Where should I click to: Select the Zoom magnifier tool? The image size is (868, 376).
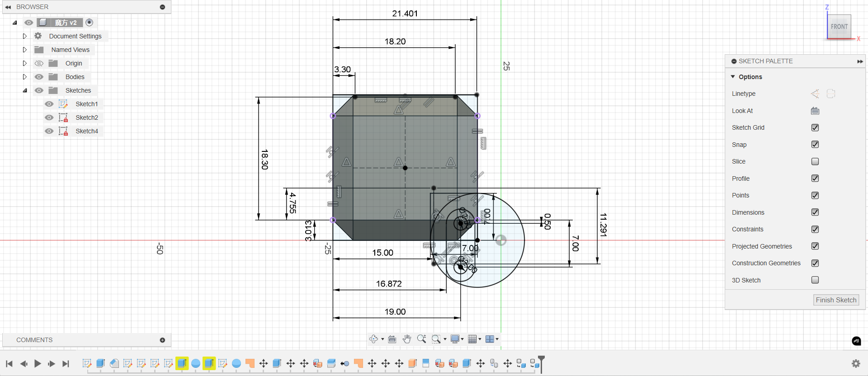pyautogui.click(x=421, y=339)
